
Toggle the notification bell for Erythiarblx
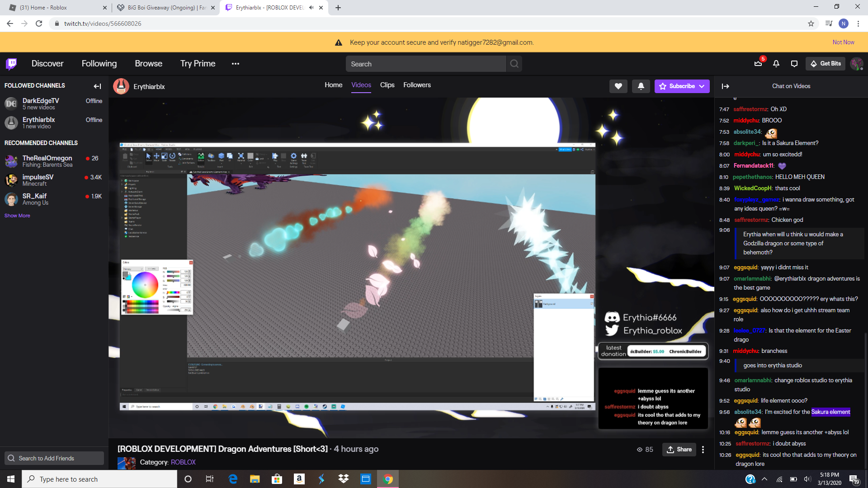641,86
